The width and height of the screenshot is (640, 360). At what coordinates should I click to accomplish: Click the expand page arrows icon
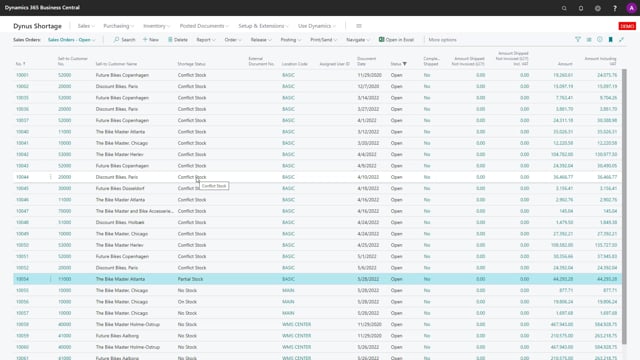coord(621,40)
